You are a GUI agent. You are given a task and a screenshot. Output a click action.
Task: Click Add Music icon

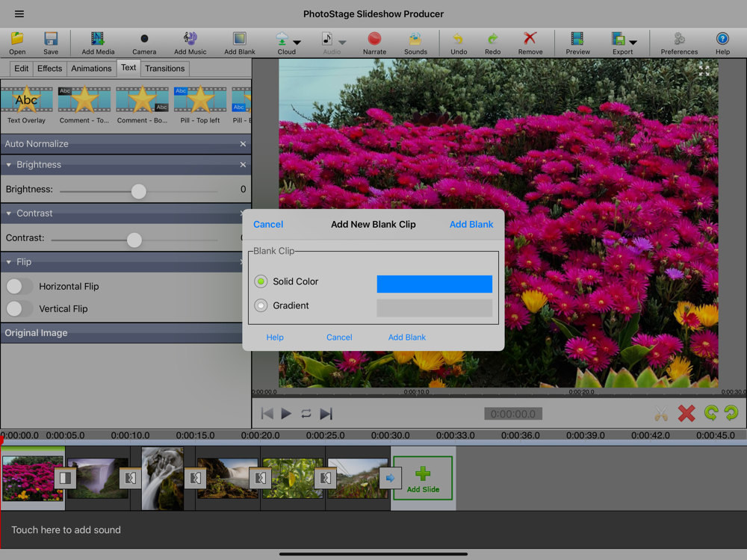coord(190,39)
